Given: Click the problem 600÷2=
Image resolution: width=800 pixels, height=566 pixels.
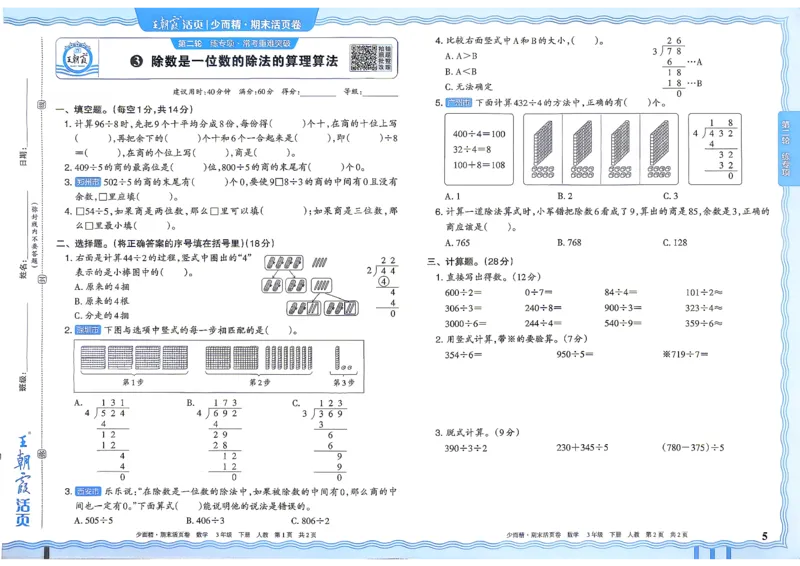Looking at the screenshot, I should point(463,292).
